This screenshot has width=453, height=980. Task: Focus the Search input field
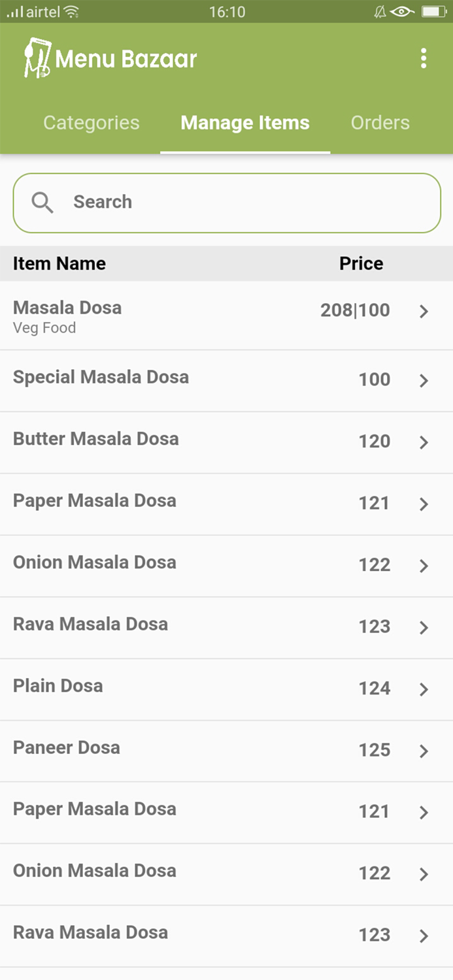pyautogui.click(x=248, y=203)
